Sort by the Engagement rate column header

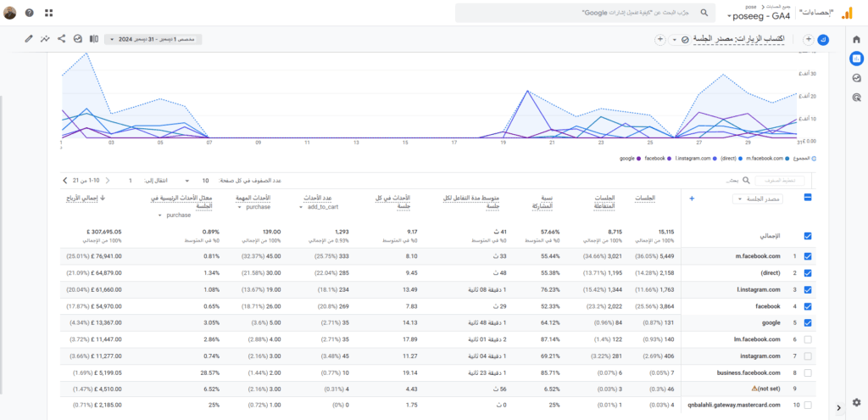(542, 202)
